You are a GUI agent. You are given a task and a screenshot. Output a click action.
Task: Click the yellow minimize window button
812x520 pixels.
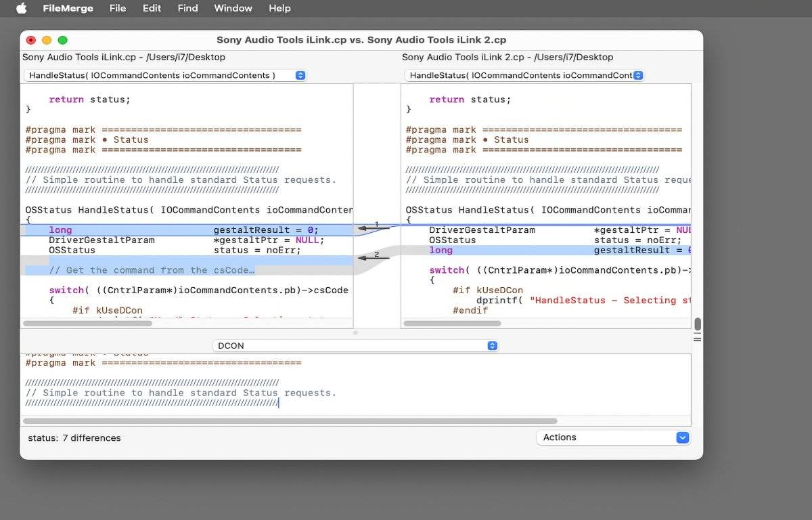click(x=47, y=41)
